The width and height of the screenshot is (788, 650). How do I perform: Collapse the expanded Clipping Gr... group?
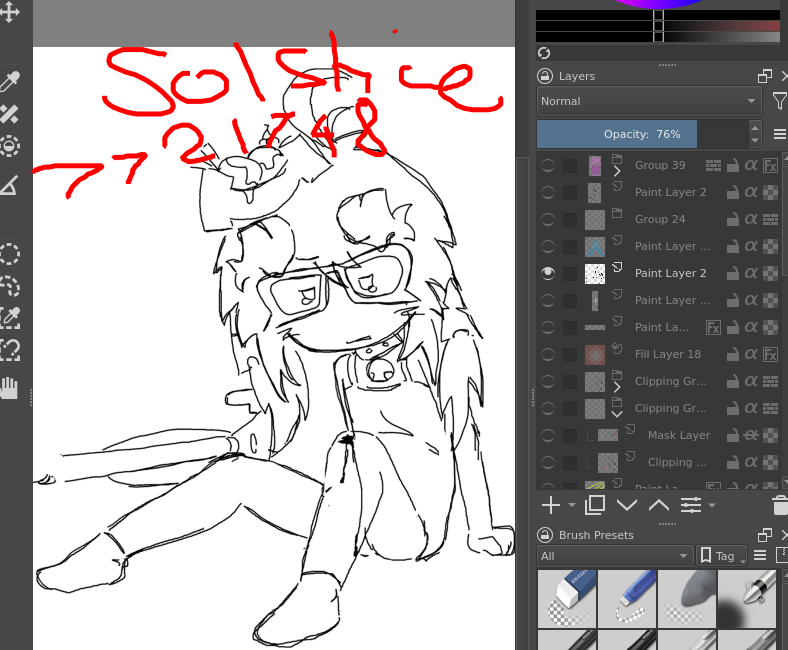click(617, 414)
